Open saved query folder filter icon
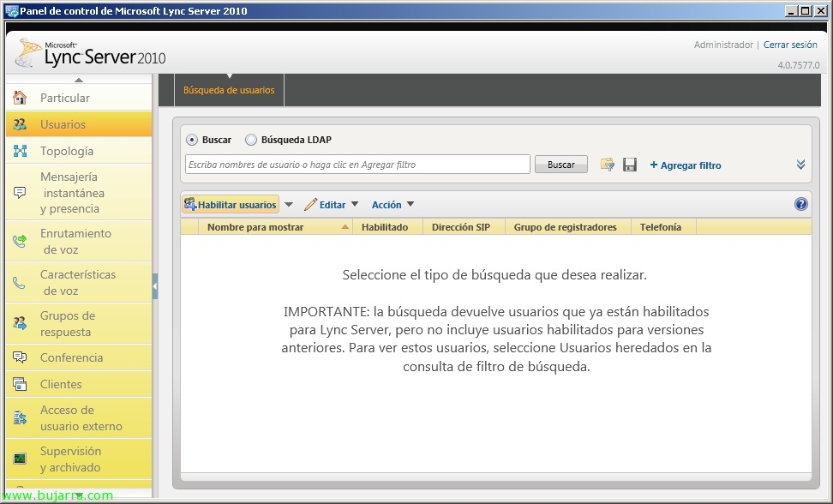 point(608,165)
